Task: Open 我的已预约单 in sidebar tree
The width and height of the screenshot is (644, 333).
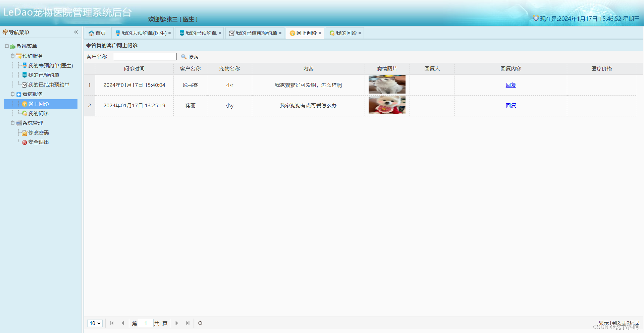Action: coord(44,75)
